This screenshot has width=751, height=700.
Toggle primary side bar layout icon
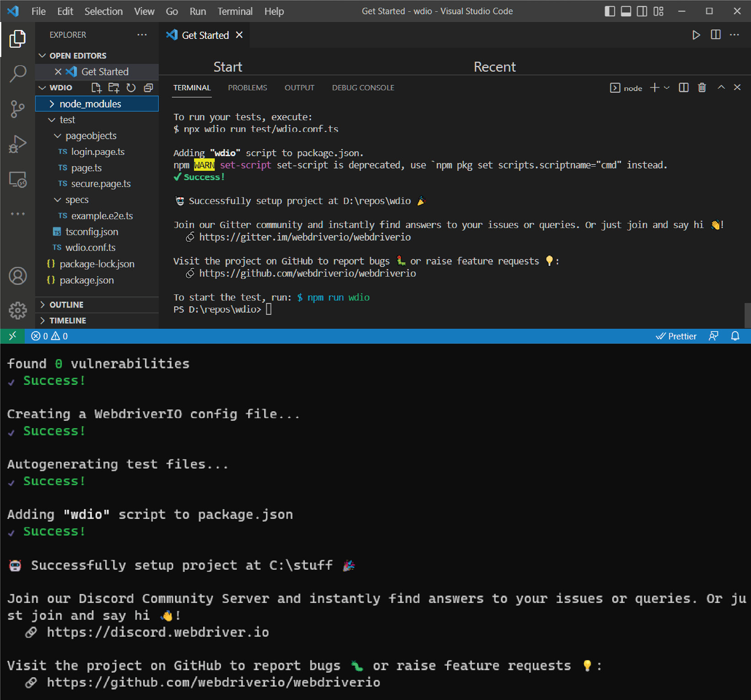[610, 11]
